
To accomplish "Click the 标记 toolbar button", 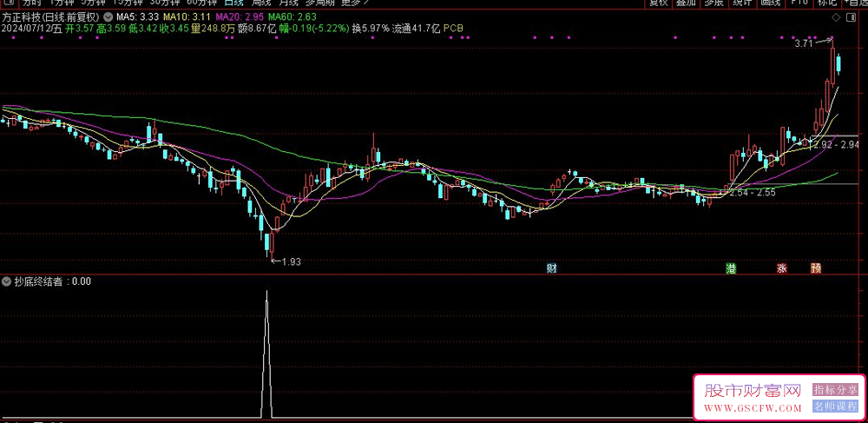I will (x=826, y=3).
